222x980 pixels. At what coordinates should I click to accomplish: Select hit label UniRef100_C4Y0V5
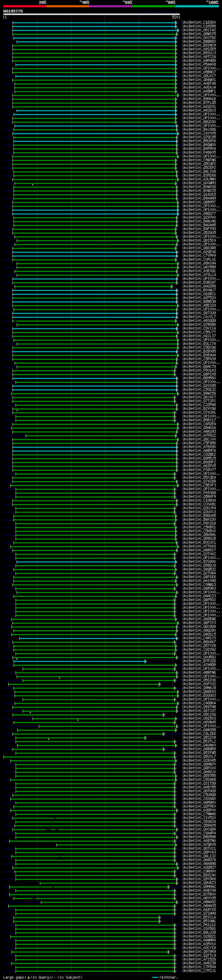tap(199, 133)
